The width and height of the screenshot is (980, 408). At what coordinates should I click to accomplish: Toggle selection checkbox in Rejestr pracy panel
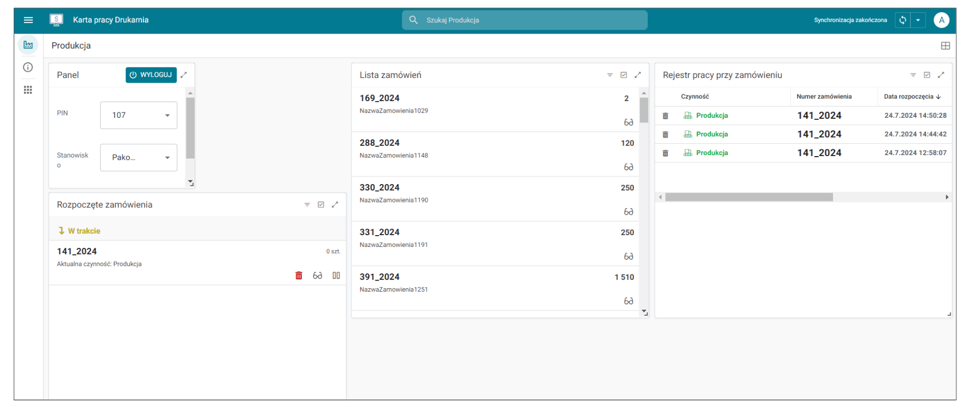[x=927, y=75]
